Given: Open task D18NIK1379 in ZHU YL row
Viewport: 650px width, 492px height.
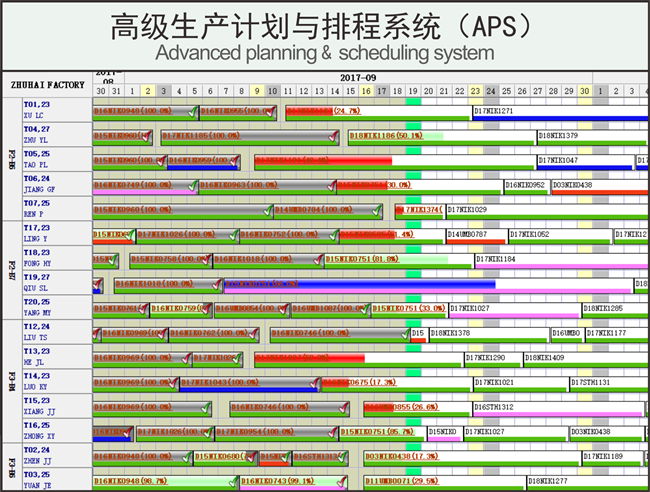Looking at the screenshot, I should [558, 136].
